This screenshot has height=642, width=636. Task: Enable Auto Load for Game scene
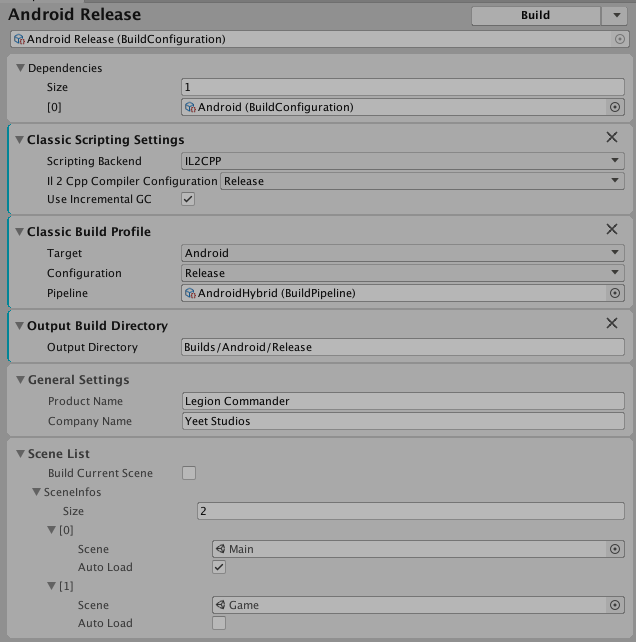(x=219, y=623)
